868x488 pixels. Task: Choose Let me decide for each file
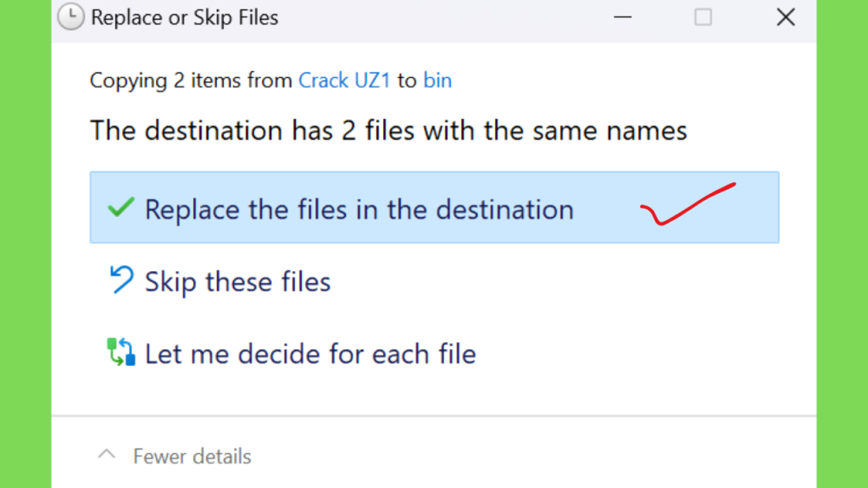[x=310, y=353]
